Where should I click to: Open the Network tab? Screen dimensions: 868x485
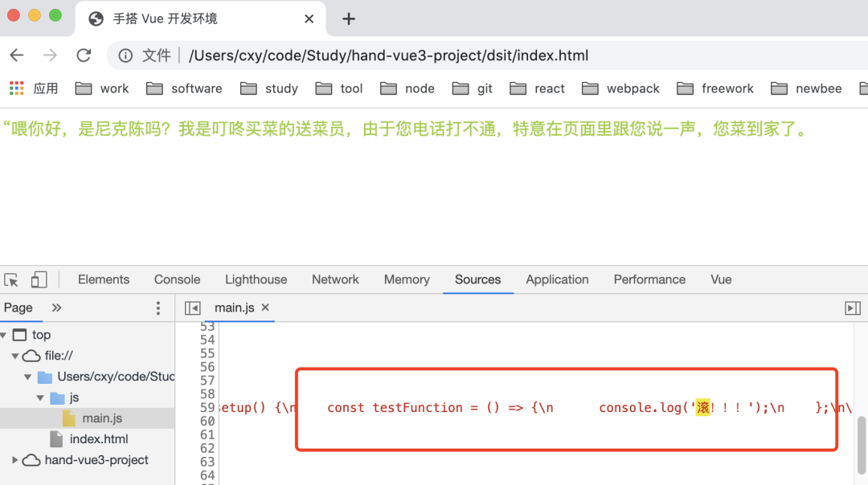pyautogui.click(x=335, y=279)
